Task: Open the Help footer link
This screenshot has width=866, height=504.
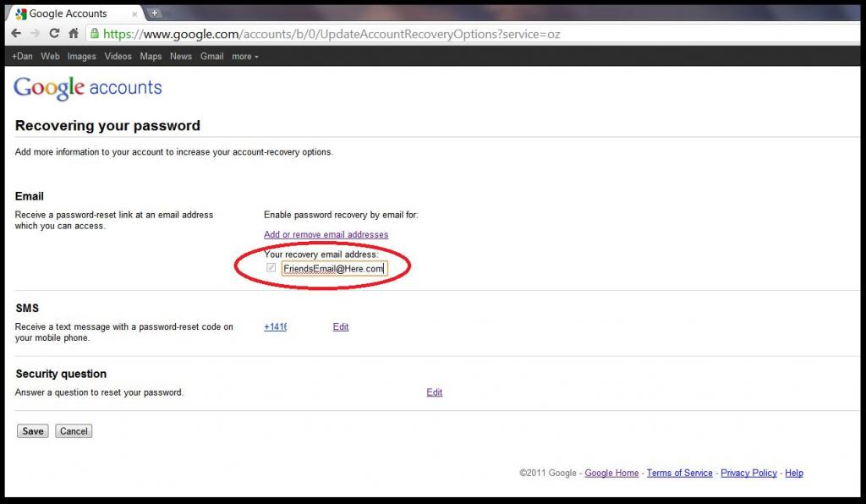Action: (794, 473)
